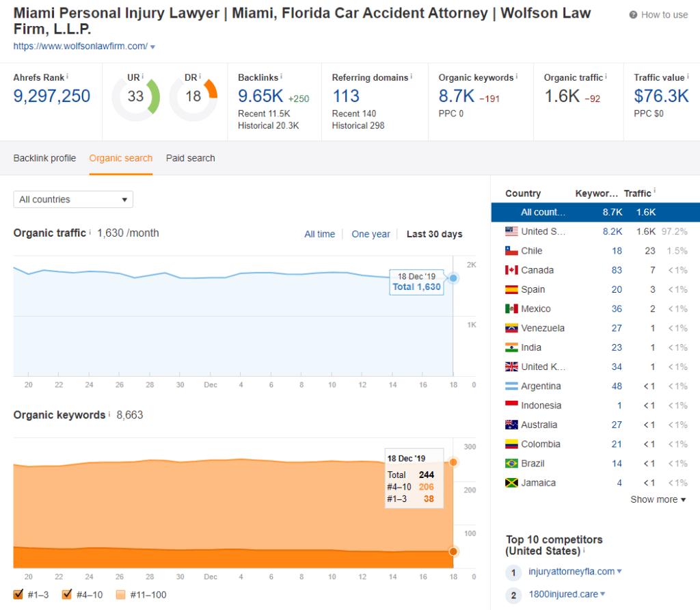Image resolution: width=700 pixels, height=610 pixels.
Task: Click the Indonesia flag icon
Action: 511,406
